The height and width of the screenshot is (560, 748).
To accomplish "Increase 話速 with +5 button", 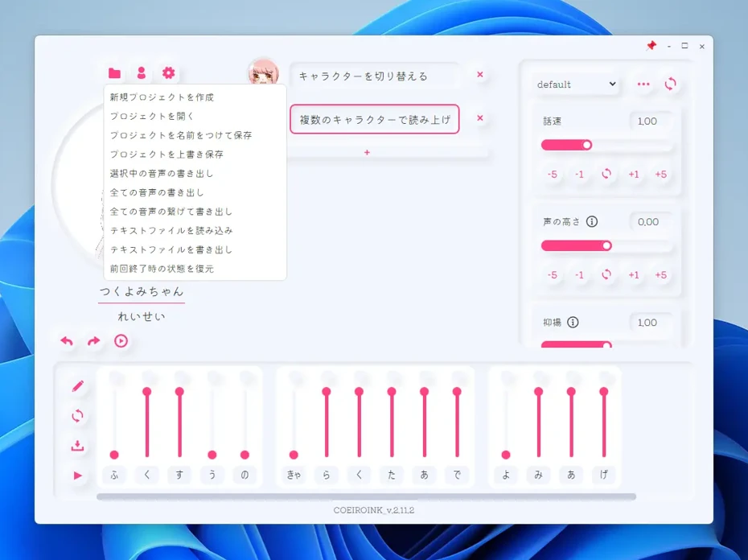I will tap(660, 175).
